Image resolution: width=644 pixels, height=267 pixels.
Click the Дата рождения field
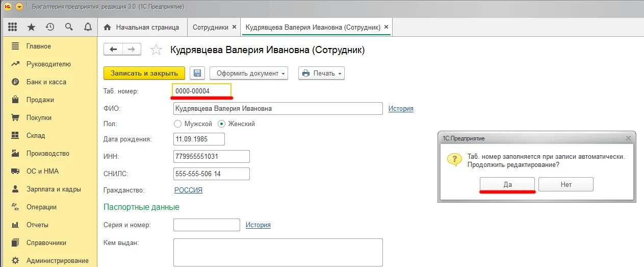[x=199, y=139]
